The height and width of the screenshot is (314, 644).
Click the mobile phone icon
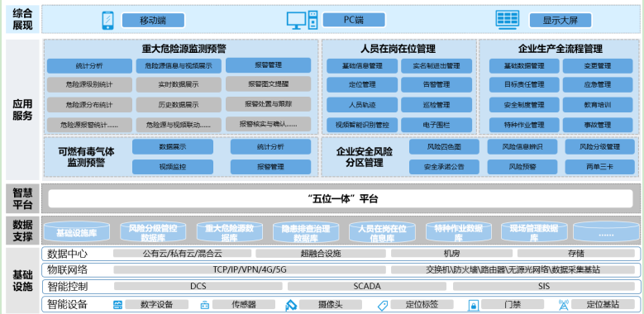108,20
